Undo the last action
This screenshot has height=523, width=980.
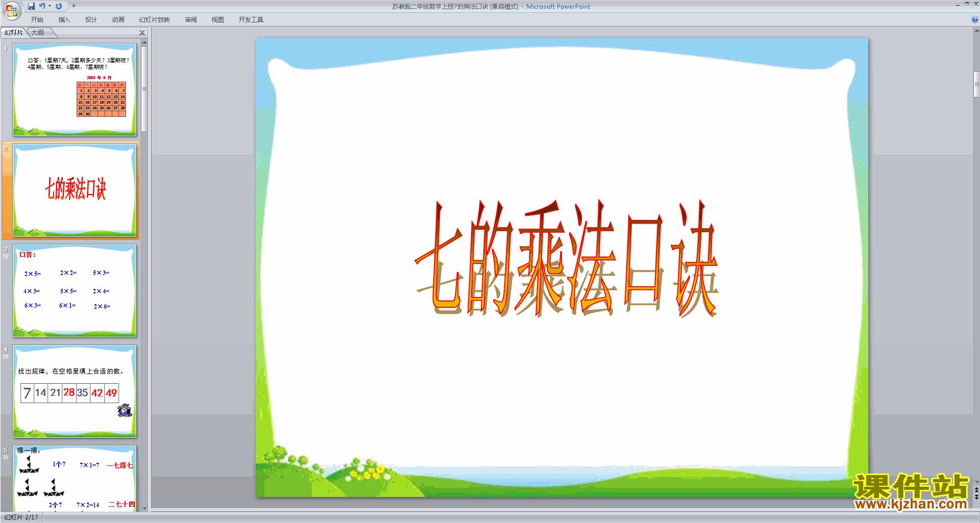42,6
